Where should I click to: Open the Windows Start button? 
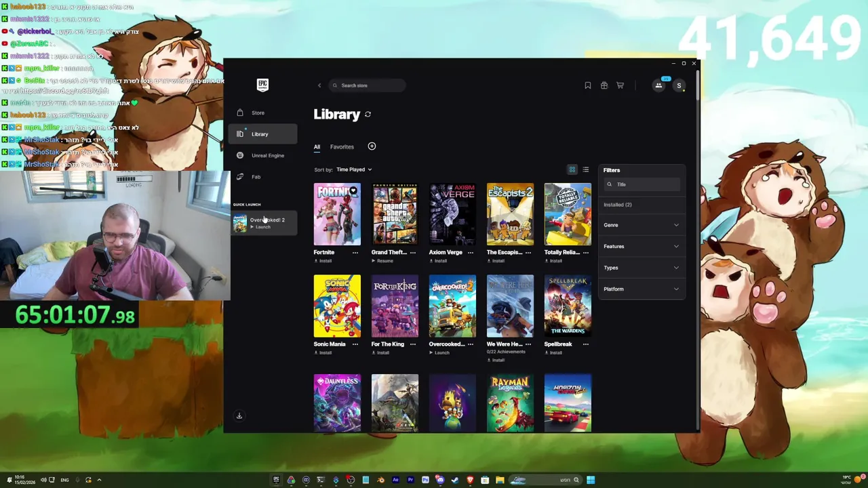pyautogui.click(x=591, y=480)
